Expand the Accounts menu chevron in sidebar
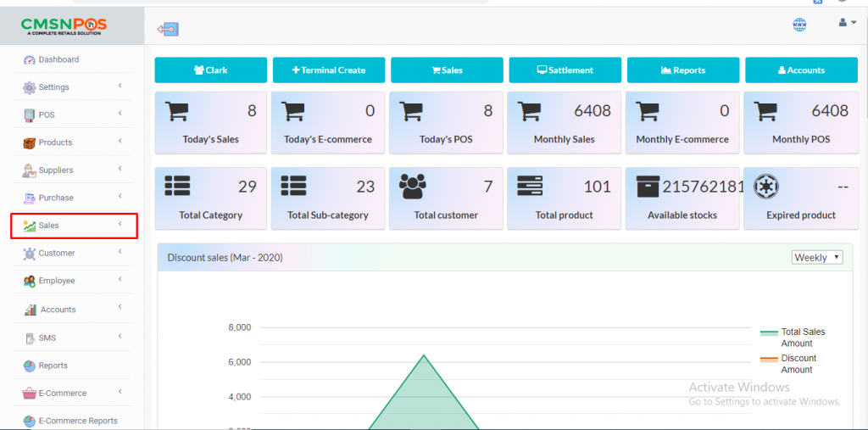The height and width of the screenshot is (430, 868). (x=120, y=307)
